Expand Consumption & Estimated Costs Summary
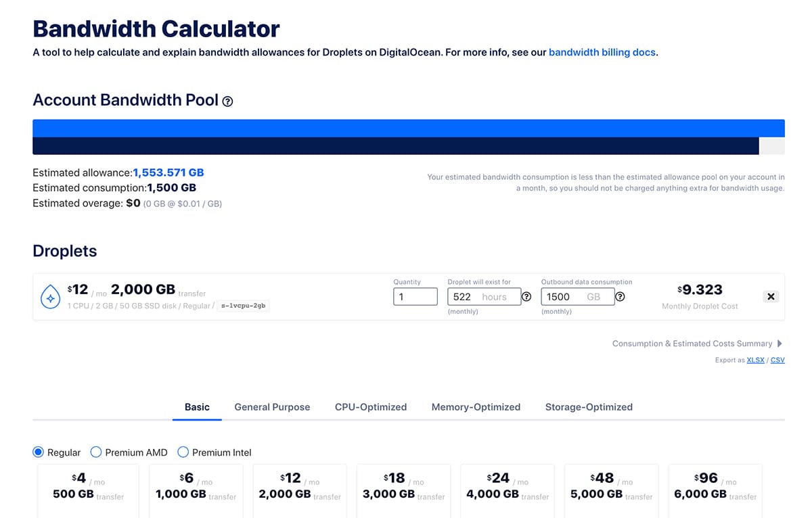The height and width of the screenshot is (518, 812). pyautogui.click(x=697, y=344)
